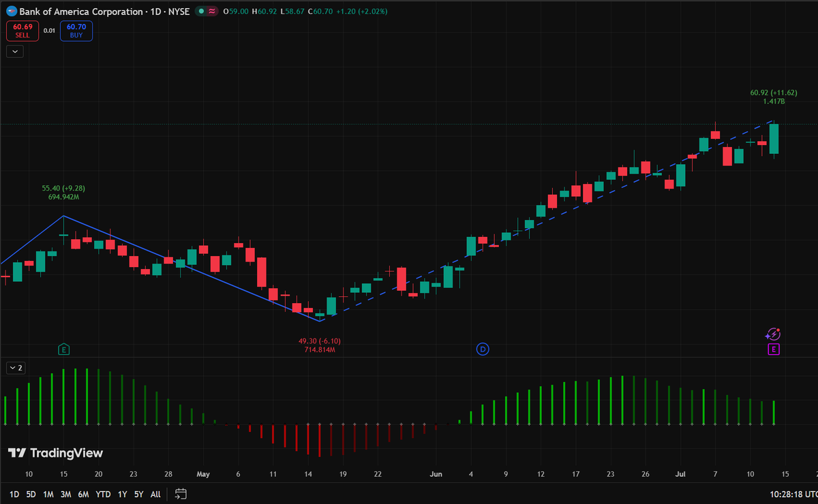Click the pink data mode wave icon
Screen dimensions: 818x504
coord(213,12)
